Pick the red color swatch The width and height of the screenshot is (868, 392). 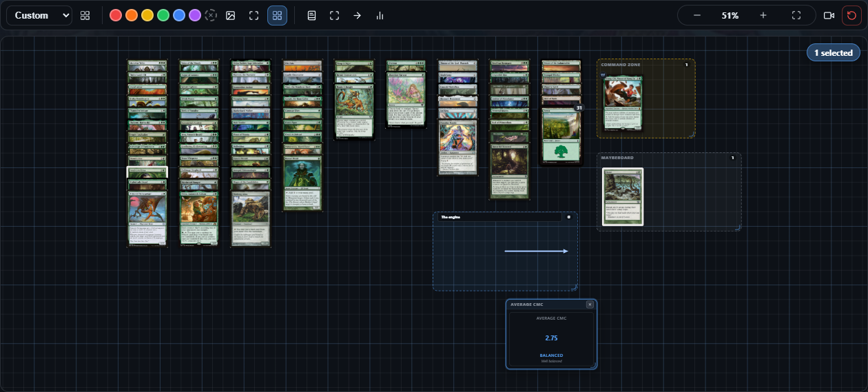point(116,15)
